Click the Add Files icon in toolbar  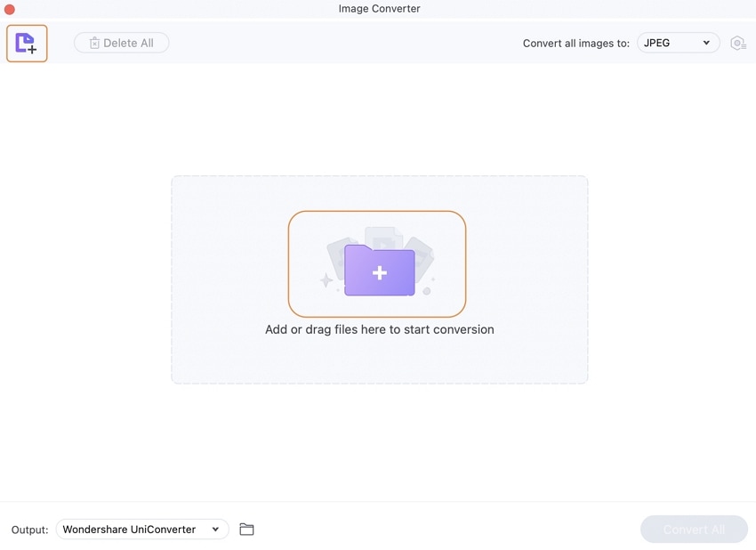click(x=27, y=44)
